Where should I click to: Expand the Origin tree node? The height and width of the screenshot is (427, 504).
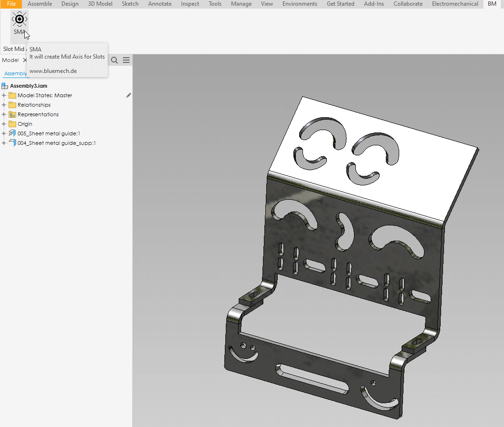(x=4, y=124)
